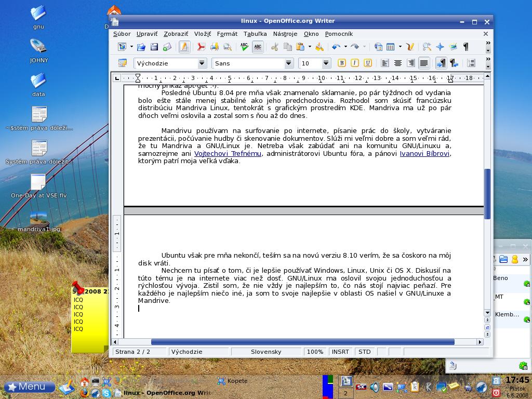This screenshot has width=532, height=399.
Task: Open the Nástroje menu
Action: point(285,34)
